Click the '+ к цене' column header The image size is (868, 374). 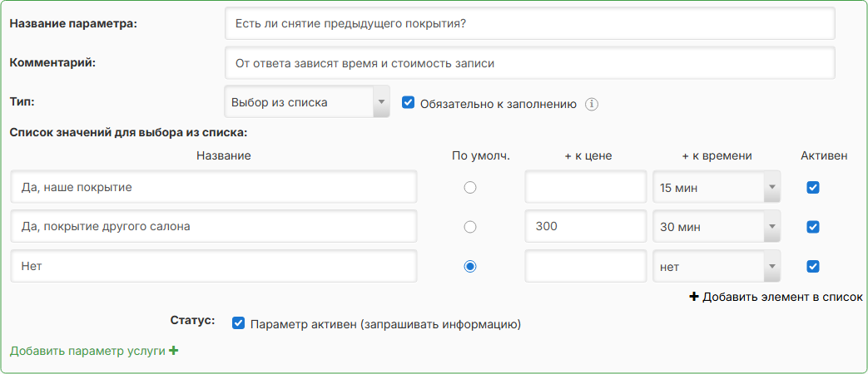tap(588, 155)
